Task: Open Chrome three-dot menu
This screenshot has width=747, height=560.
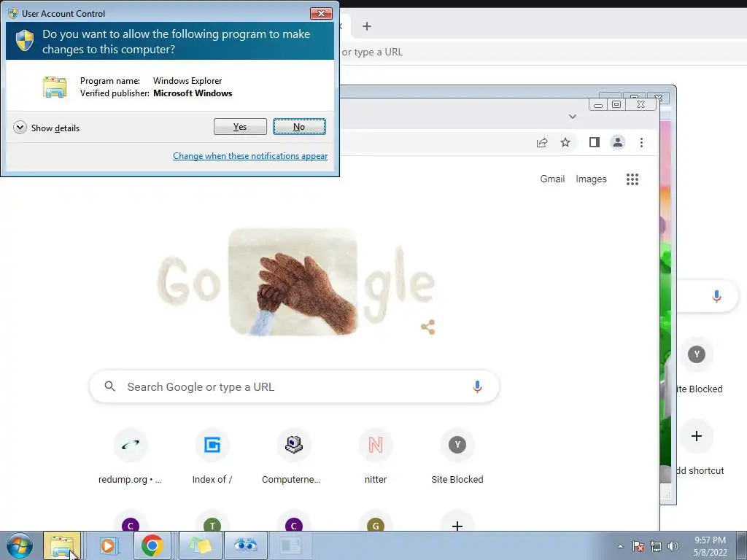Action: click(x=641, y=142)
